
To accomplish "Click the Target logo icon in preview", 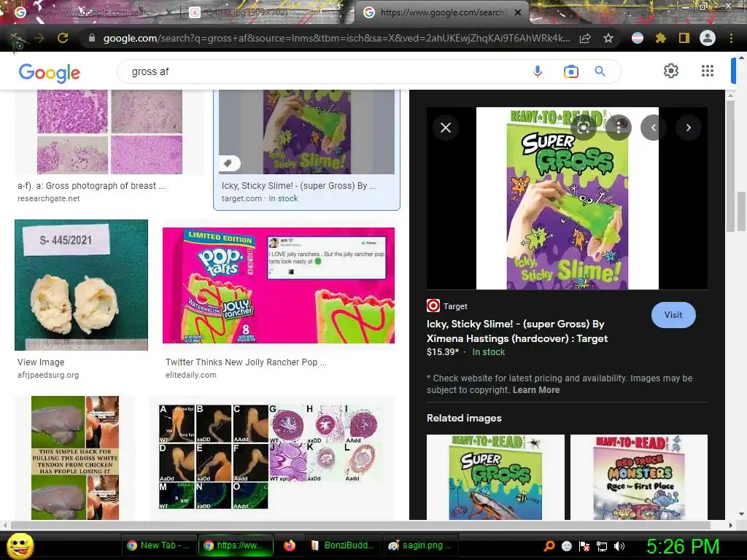I will (433, 306).
